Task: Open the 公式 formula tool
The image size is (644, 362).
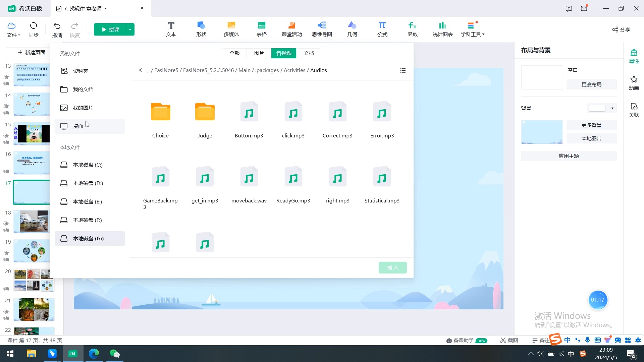Action: [382, 29]
